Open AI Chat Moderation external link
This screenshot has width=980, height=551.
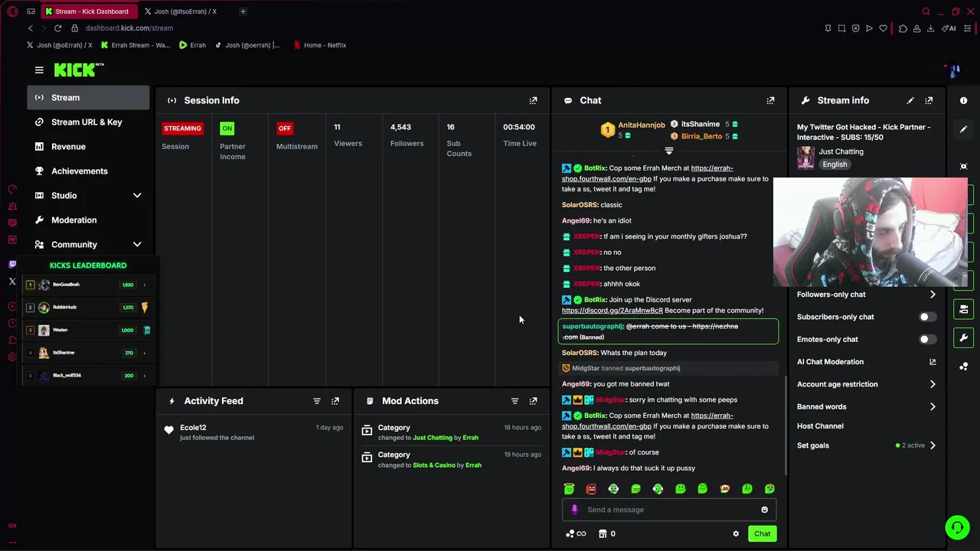tap(933, 362)
